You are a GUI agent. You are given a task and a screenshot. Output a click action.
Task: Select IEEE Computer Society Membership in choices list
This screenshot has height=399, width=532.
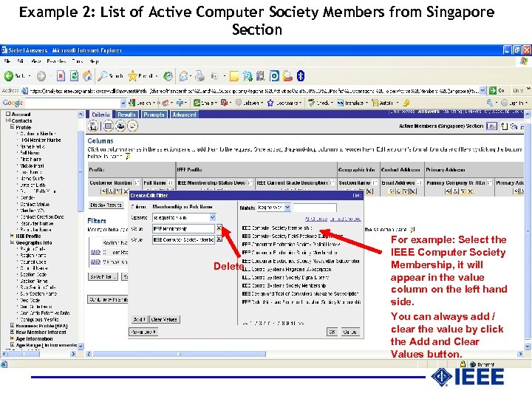[277, 228]
